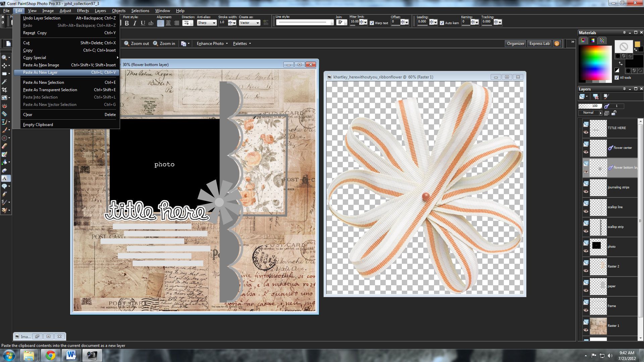Viewport: 644px width, 362px height.
Task: Select the Preset Shape speech bubble tool
Action: coord(4,186)
